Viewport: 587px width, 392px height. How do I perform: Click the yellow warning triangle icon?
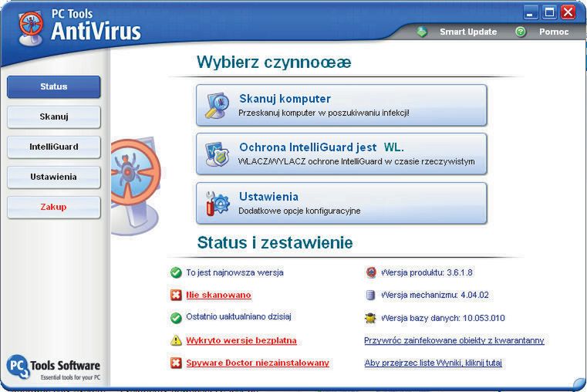(x=176, y=340)
